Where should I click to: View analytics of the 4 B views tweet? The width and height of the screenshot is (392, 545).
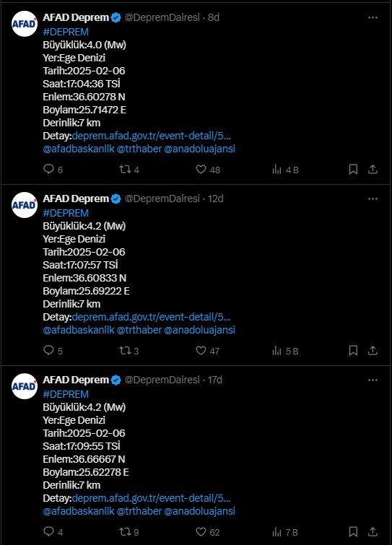click(277, 169)
